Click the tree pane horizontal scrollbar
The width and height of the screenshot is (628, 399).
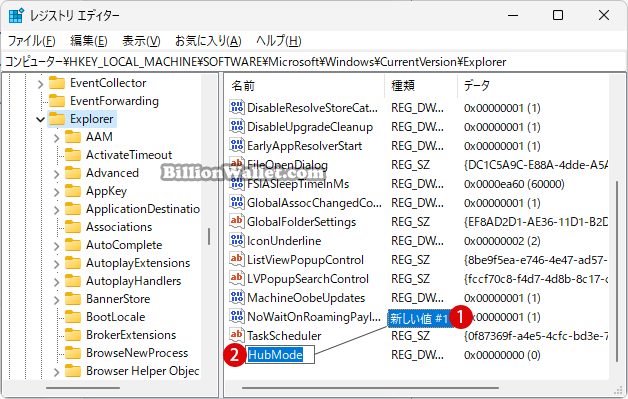tap(83, 388)
